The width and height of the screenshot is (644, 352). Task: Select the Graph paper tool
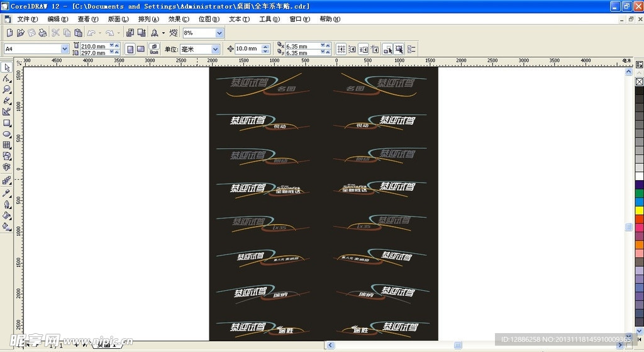tap(6, 145)
